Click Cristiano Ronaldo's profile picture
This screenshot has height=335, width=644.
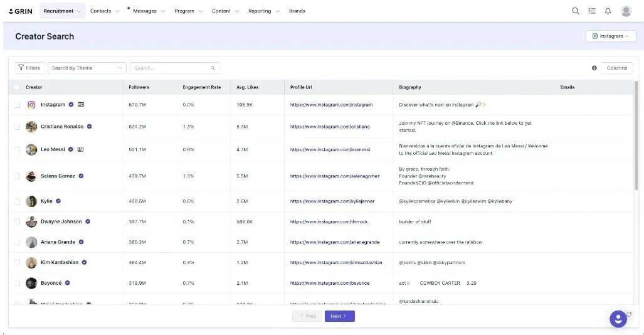31,127
